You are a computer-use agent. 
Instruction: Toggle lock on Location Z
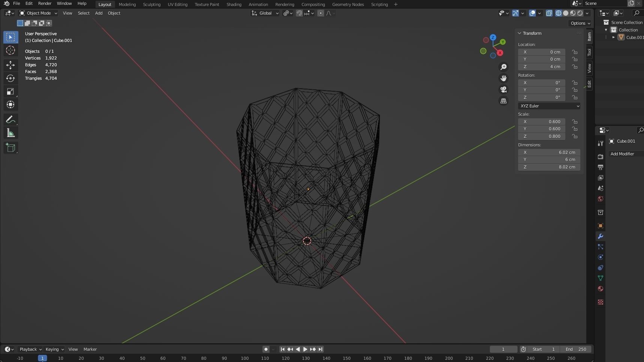point(575,67)
